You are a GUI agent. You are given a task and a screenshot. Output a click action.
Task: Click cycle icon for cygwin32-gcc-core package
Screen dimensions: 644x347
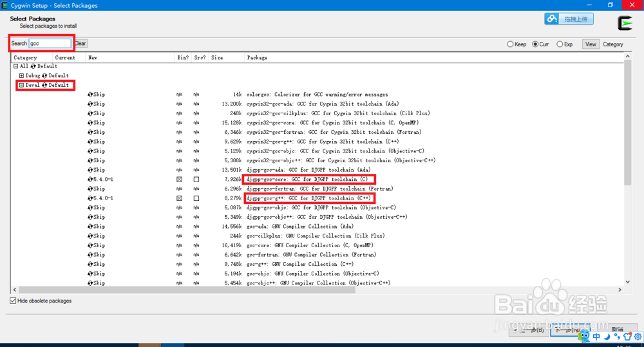coord(90,123)
